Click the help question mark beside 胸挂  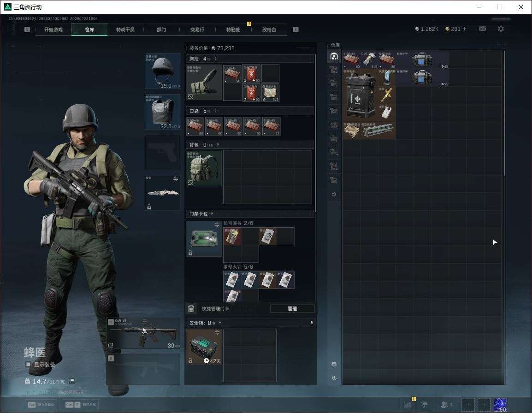coord(215,59)
